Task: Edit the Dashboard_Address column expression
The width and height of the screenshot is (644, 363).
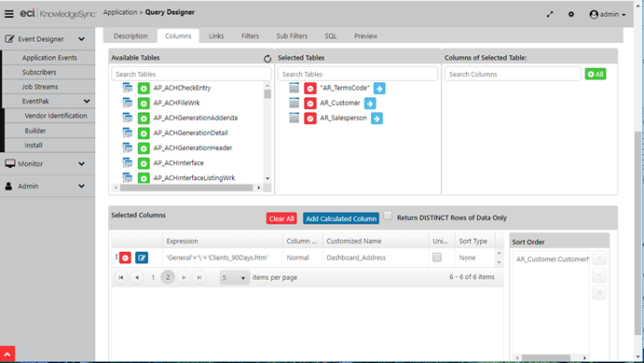Action: point(142,258)
